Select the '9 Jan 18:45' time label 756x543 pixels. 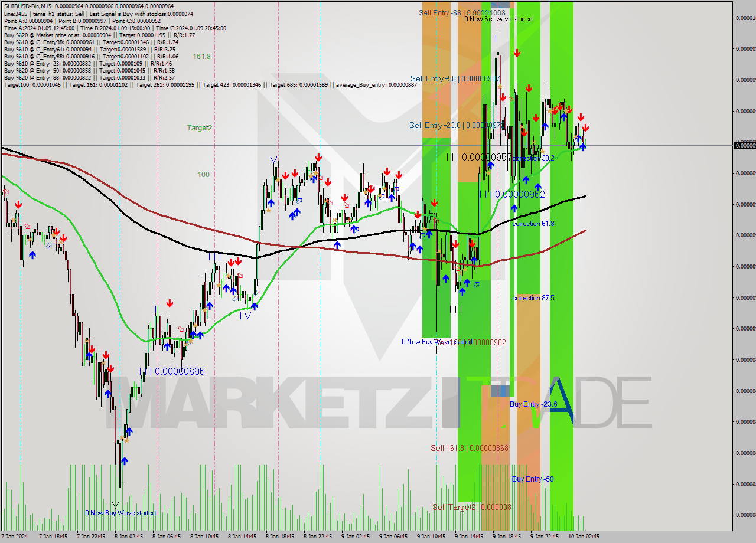point(507,537)
